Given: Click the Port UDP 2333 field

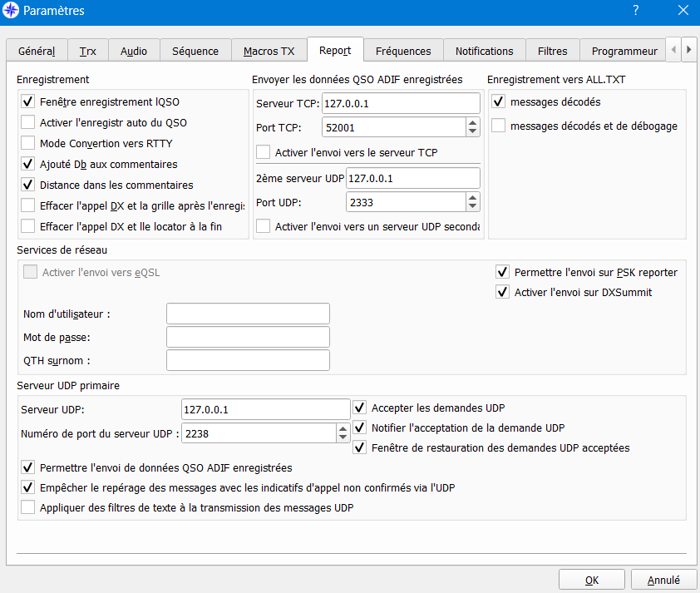Looking at the screenshot, I should pos(406,202).
